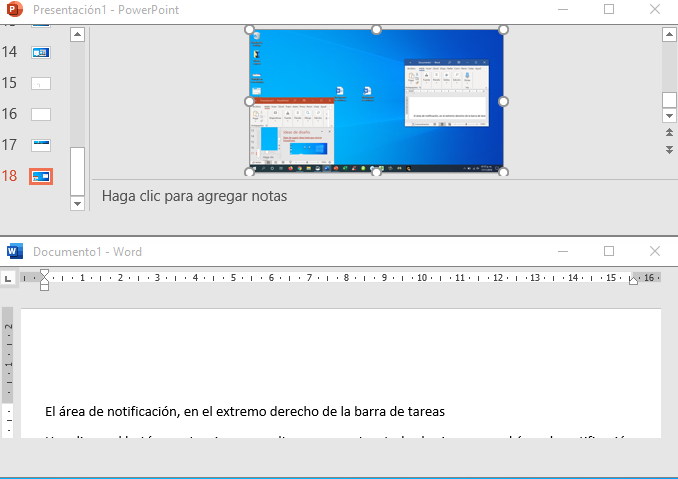
Task: Minimize the PowerPoint window
Action: (563, 9)
